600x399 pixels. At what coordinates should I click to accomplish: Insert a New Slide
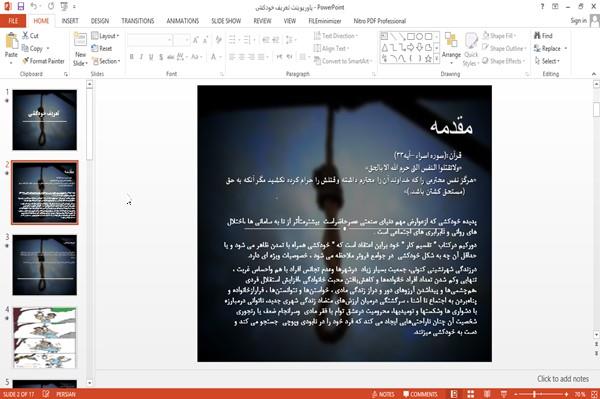[80, 49]
